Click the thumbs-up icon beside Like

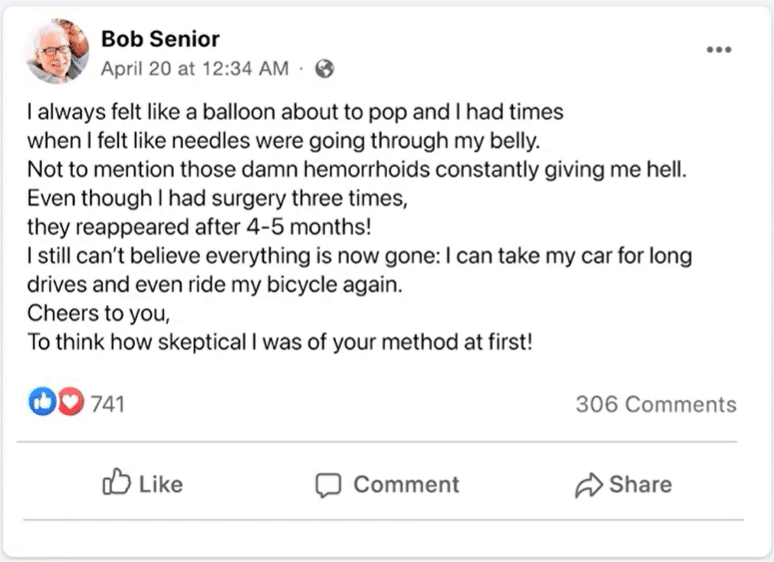pos(117,484)
